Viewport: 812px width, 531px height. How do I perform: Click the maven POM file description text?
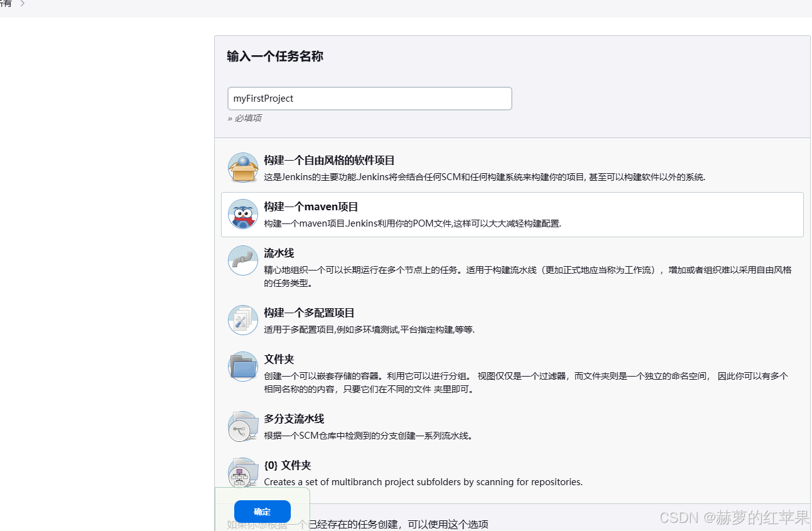[412, 223]
